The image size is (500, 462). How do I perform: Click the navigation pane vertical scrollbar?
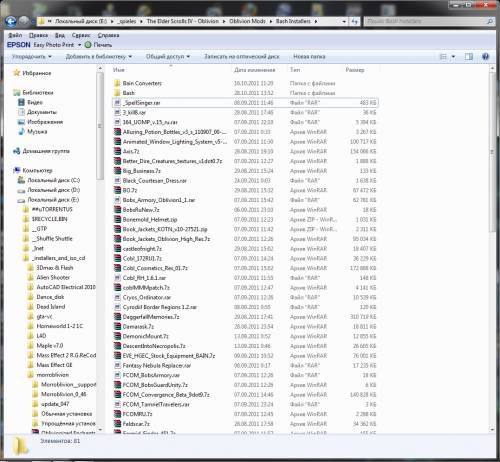click(x=100, y=126)
